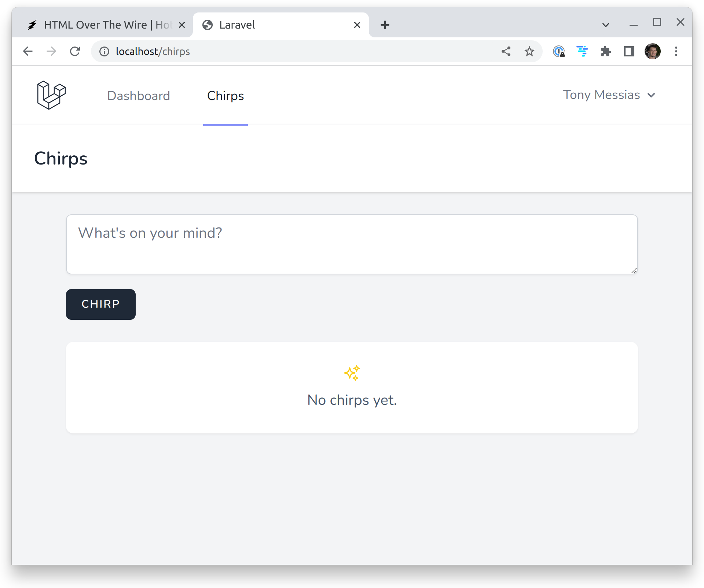Screen dimensions: 704x588
Task: Click the share page icon
Action: tap(506, 51)
